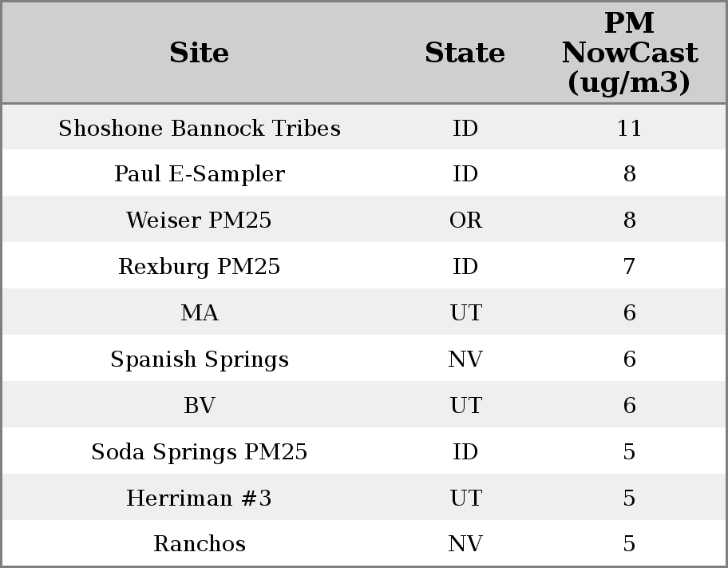Click the Rexburg PM25 site name
Image resolution: width=728 pixels, height=568 pixels.
point(199,267)
